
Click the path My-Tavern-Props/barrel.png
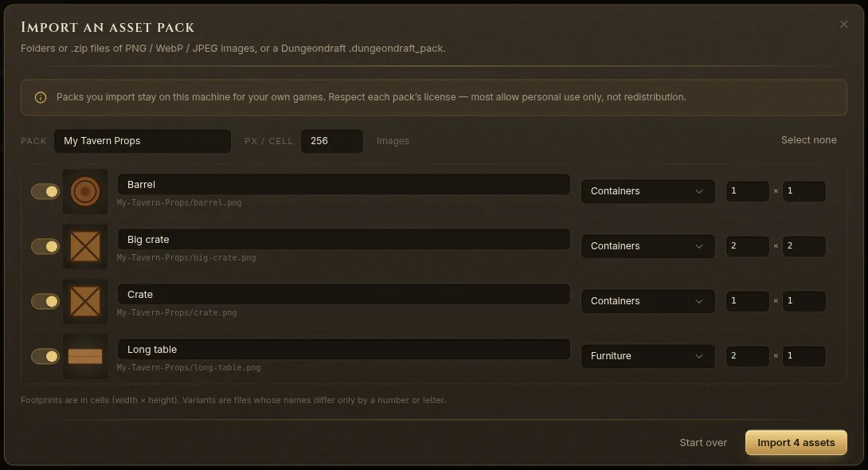[x=179, y=202]
